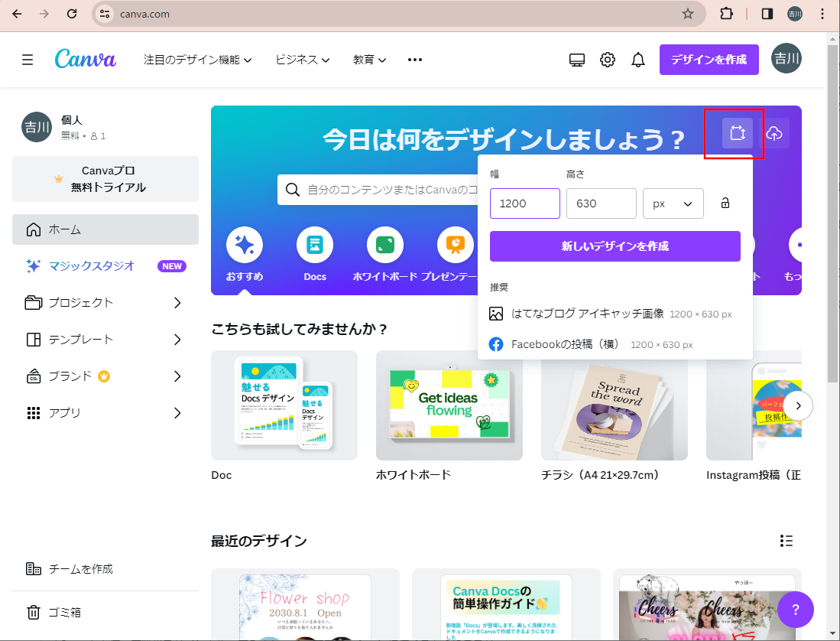This screenshot has height=641, width=840.
Task: Expand 注目のデザイン機能 menu
Action: tap(197, 60)
